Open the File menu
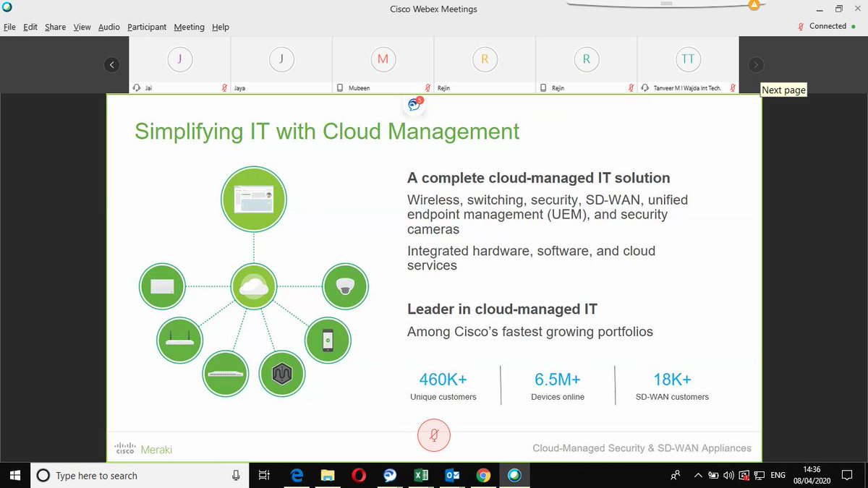Viewport: 868px width, 488px height. pyautogui.click(x=9, y=27)
